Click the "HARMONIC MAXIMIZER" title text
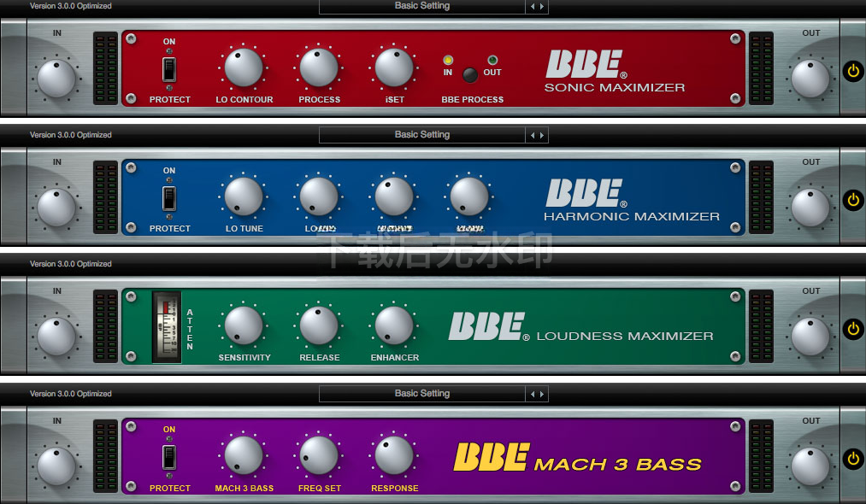This screenshot has height=504, width=866. point(632,216)
